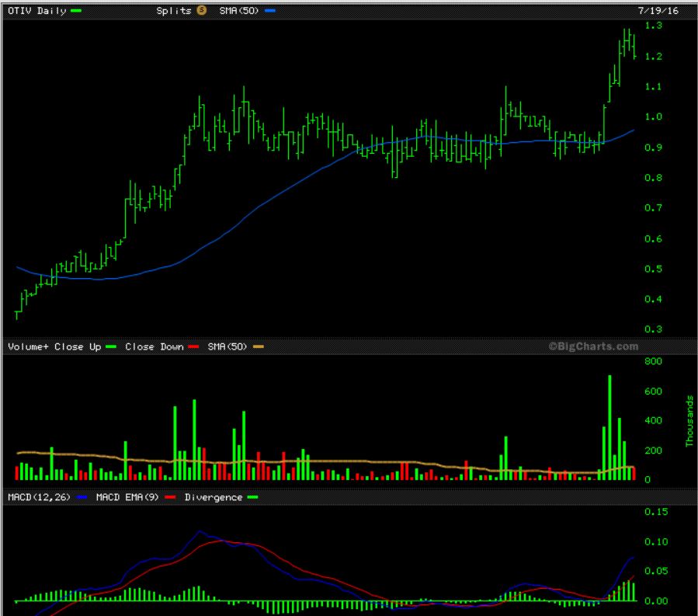
Task: Click the red Close Down legend swatch
Action: coord(194,346)
